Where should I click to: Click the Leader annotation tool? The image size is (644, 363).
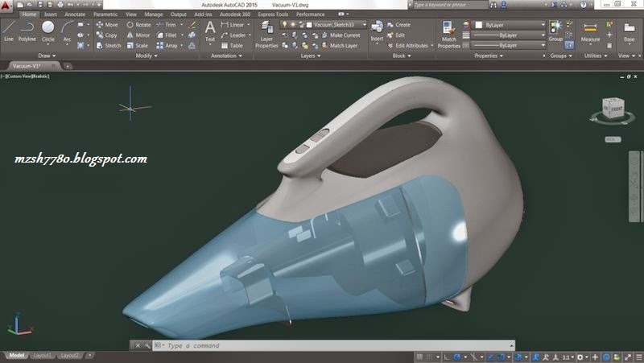(233, 35)
